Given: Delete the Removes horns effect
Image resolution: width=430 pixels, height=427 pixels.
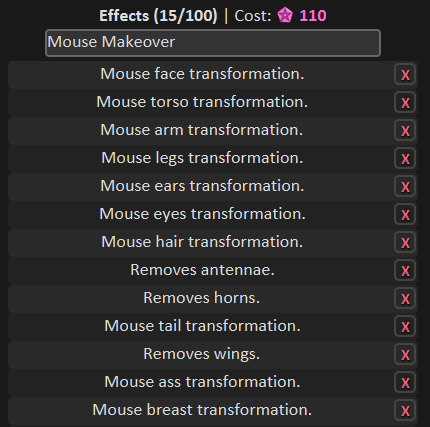Looking at the screenshot, I should coord(405,298).
